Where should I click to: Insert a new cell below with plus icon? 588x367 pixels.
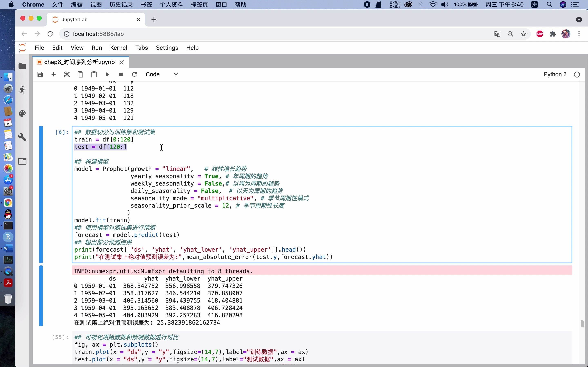[x=53, y=74]
